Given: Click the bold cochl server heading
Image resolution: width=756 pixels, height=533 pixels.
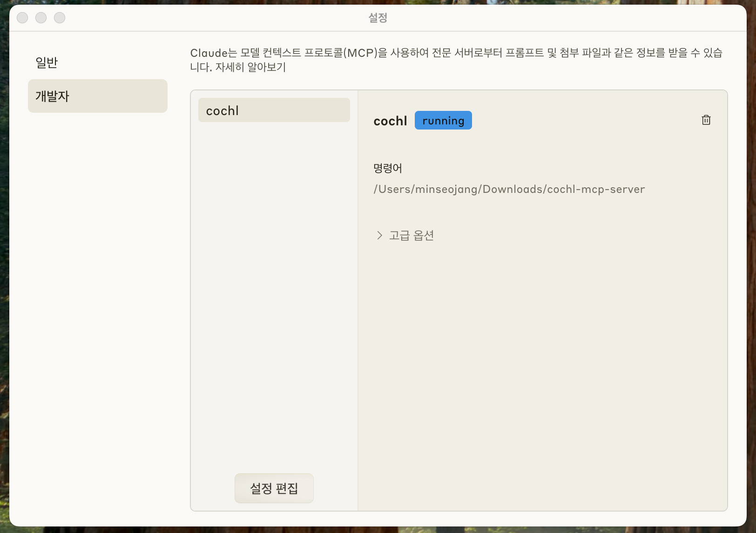Looking at the screenshot, I should pyautogui.click(x=390, y=121).
